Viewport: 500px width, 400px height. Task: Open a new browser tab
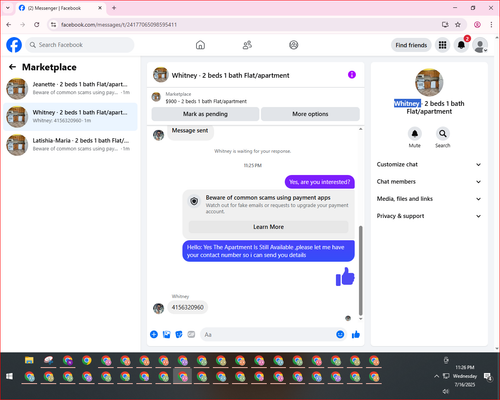click(x=114, y=8)
